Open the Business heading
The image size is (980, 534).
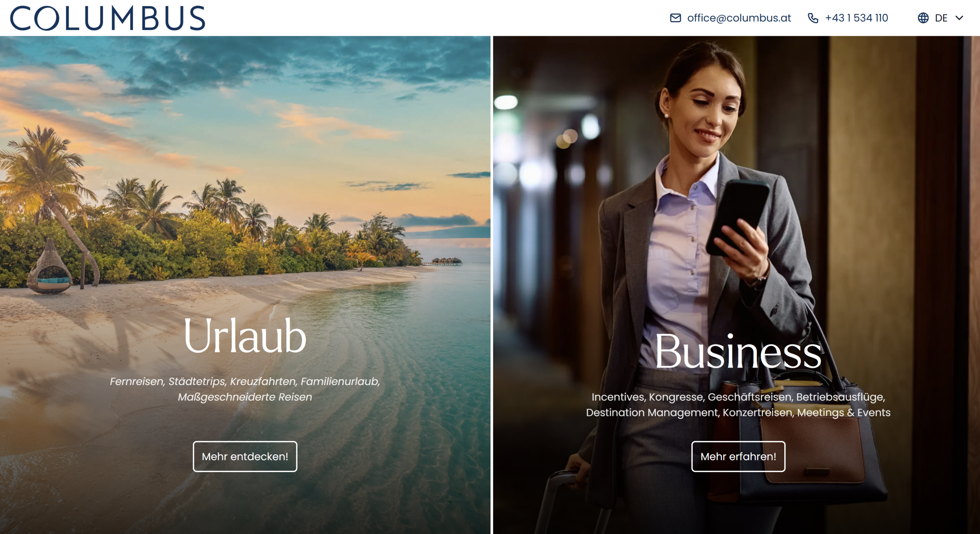738,352
